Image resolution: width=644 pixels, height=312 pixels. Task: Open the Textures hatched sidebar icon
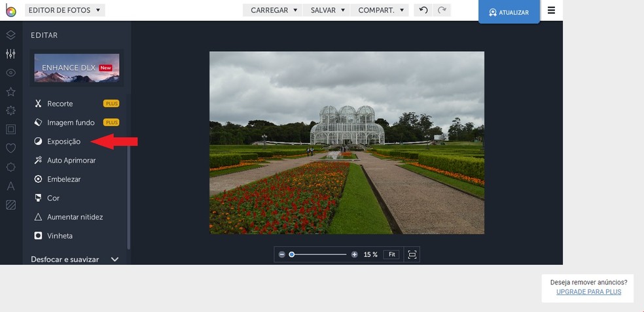click(x=10, y=205)
